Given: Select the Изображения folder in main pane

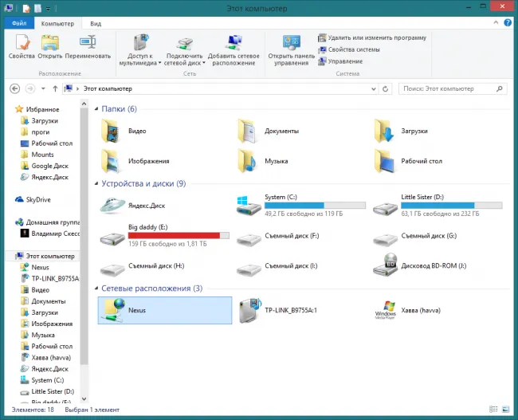Looking at the screenshot, I should pos(135,161).
